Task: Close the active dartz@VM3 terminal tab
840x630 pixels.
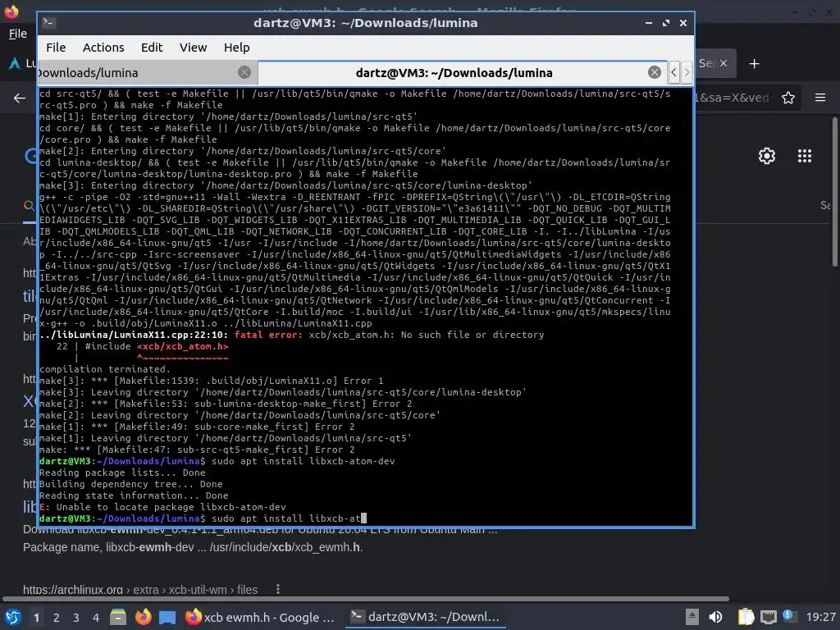Action: 654,72
